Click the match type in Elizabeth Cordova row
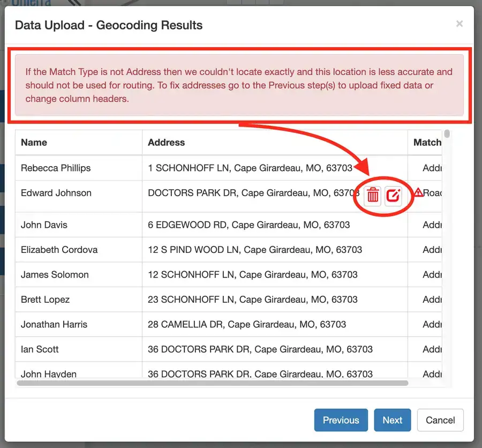The image size is (482, 448). [432, 250]
